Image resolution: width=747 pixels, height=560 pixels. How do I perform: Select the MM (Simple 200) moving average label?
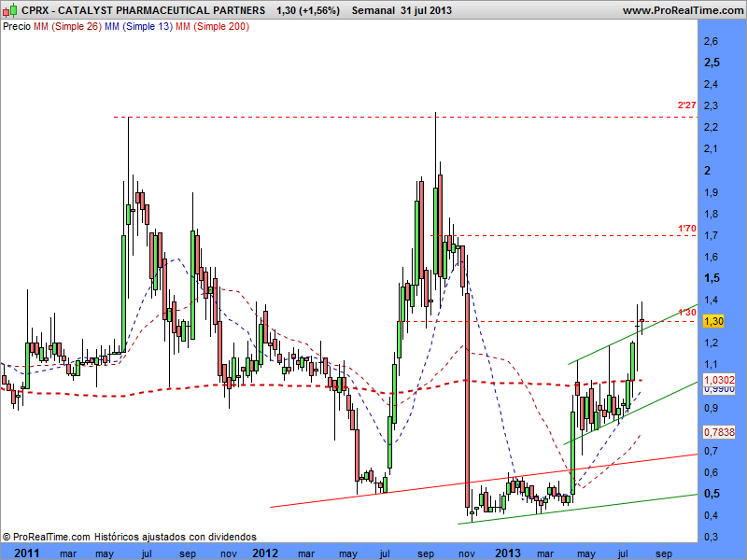(x=213, y=27)
